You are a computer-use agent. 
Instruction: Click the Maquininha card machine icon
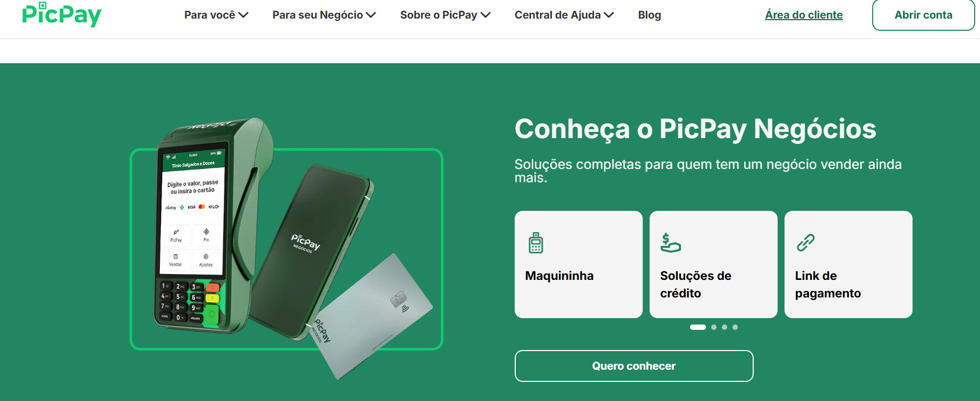pos(535,243)
